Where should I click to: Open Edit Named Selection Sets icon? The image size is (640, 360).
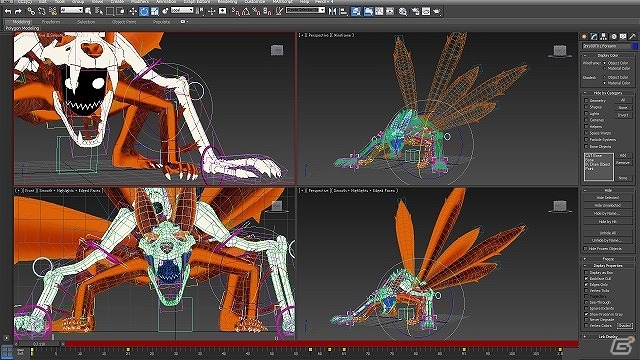tap(279, 11)
